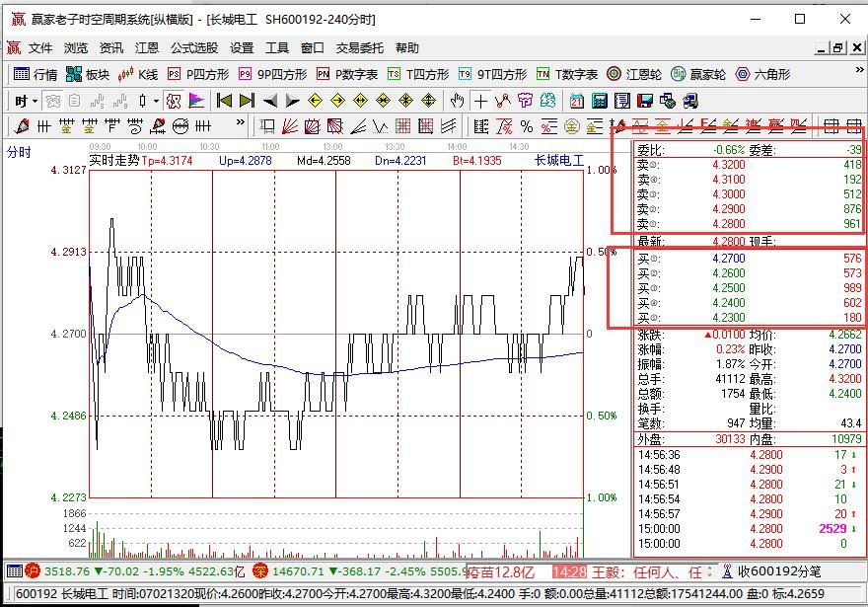Jump to last bar with green skip-forward icon

click(247, 101)
